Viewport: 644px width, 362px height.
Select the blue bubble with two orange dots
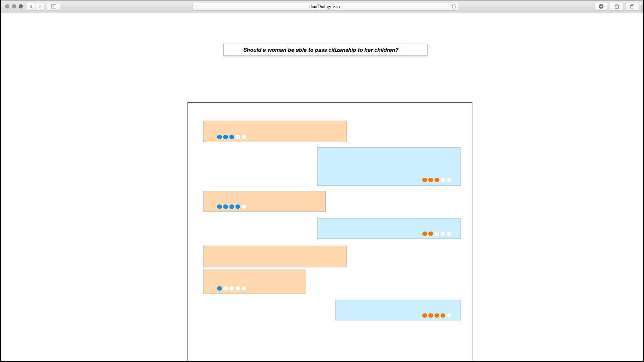[x=389, y=226]
